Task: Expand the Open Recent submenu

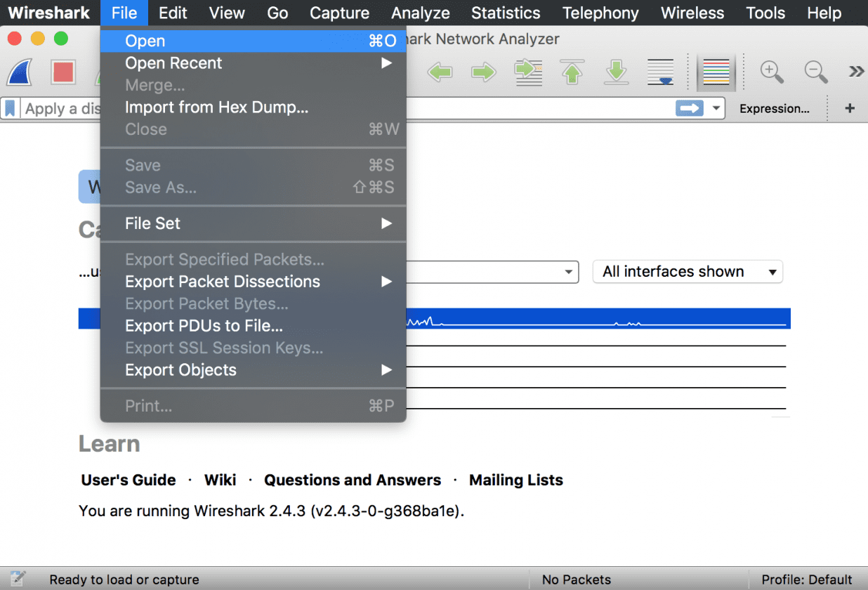Action: click(173, 63)
